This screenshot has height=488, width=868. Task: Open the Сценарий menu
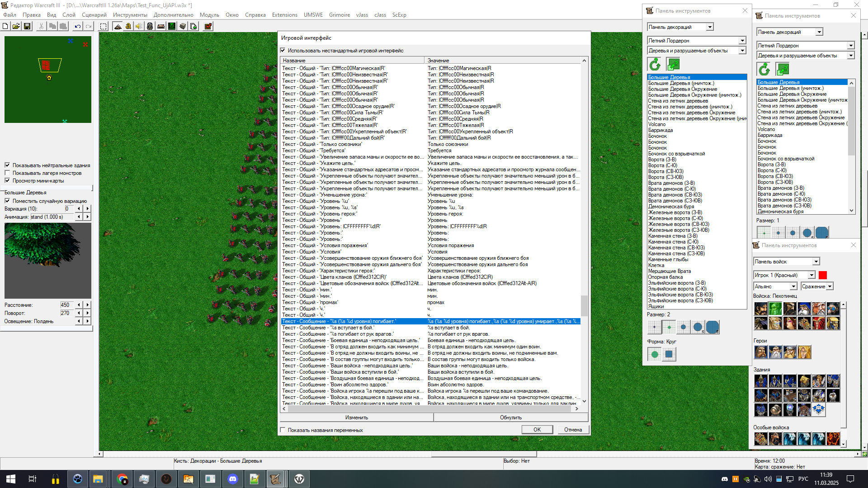94,15
